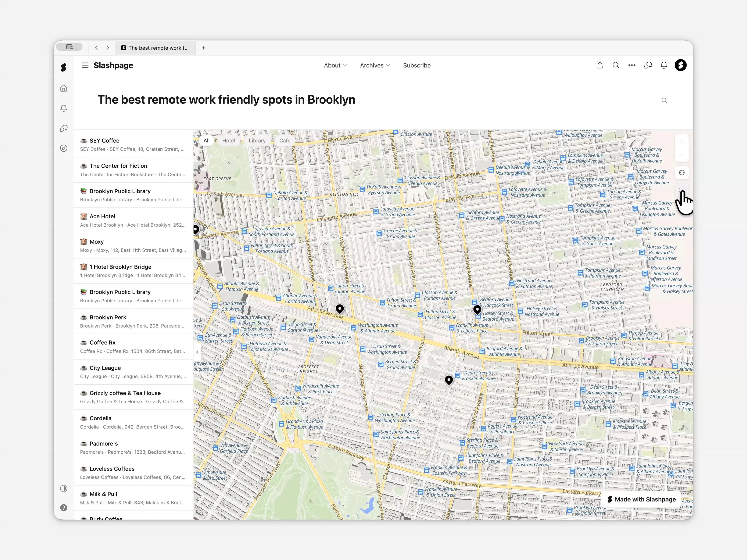The width and height of the screenshot is (747, 560).
Task: Toggle dark mode in left sidebar
Action: pos(64,488)
